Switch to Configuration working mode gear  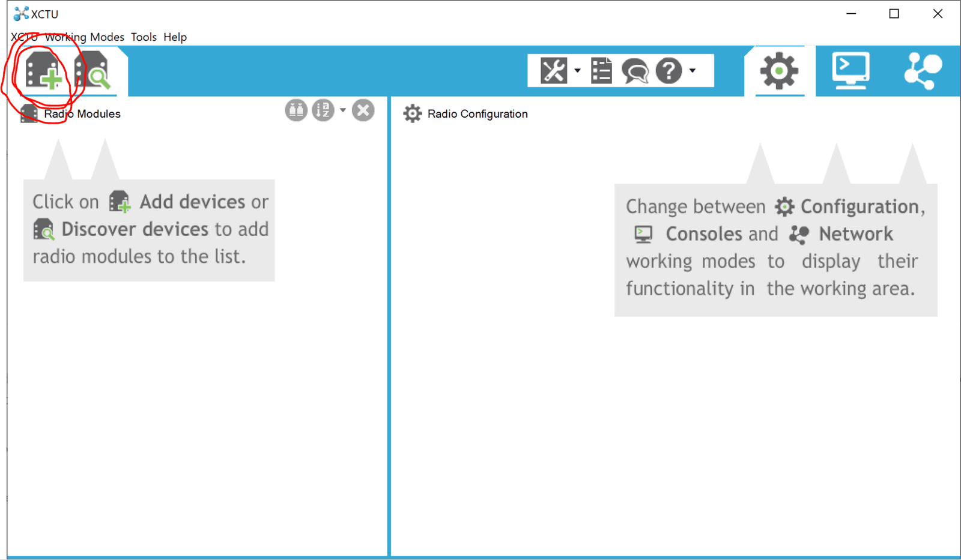(779, 71)
